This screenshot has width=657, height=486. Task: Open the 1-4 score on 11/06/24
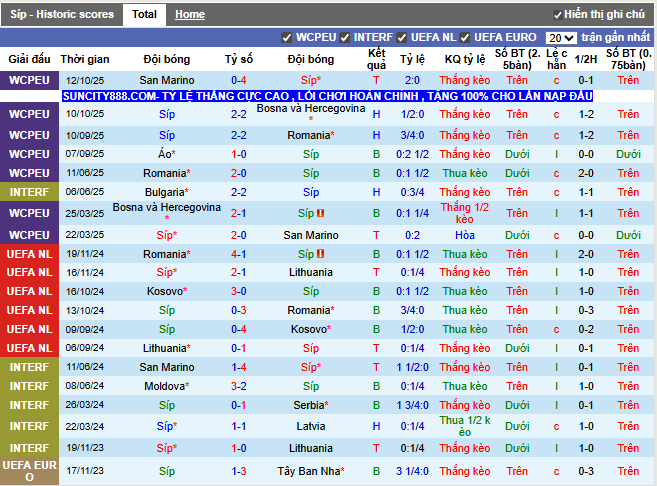point(238,367)
